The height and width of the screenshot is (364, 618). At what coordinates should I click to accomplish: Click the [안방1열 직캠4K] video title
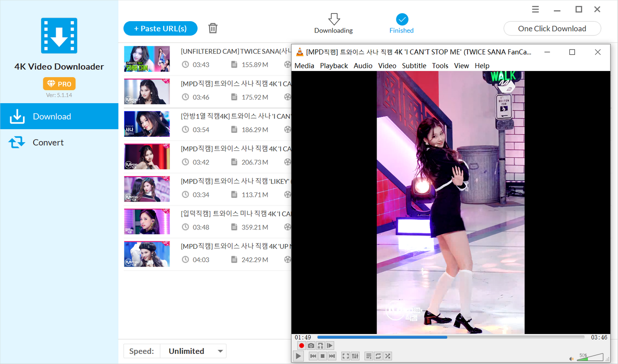pyautogui.click(x=236, y=116)
